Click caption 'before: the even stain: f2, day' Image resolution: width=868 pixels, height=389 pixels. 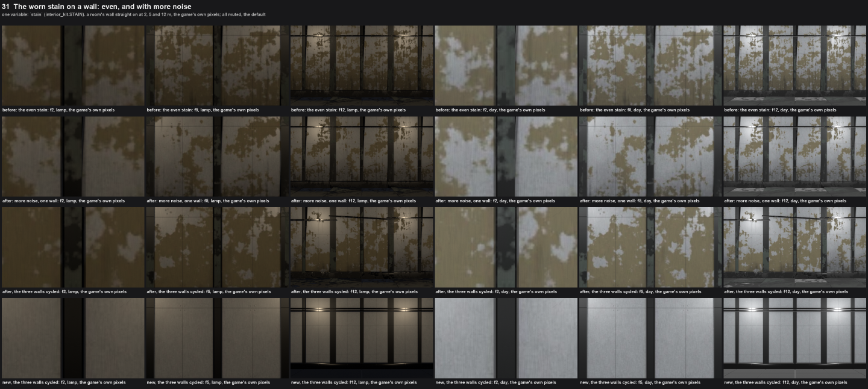coord(491,110)
